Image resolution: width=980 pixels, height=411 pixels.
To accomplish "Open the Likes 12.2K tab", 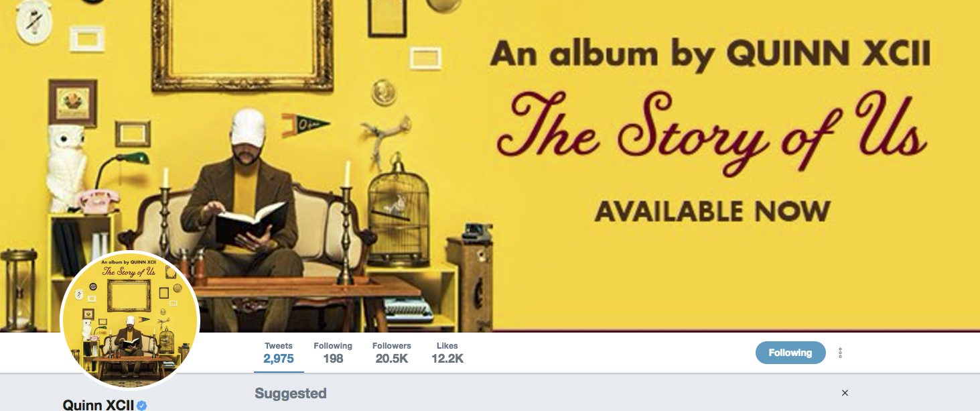I will pos(447,353).
